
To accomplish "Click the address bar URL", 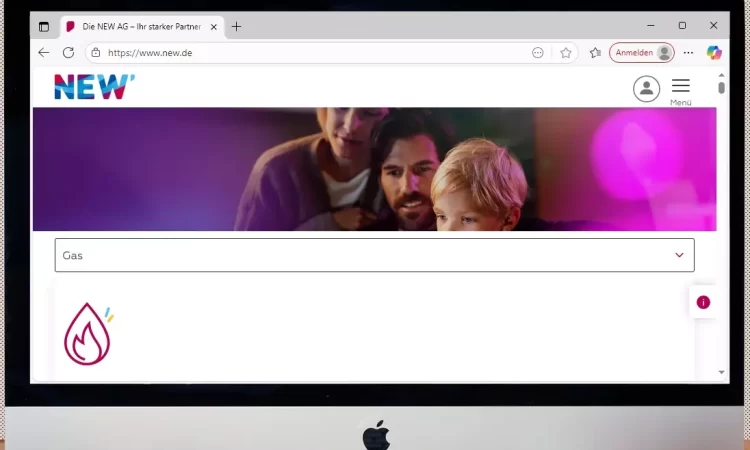I will tap(300, 53).
